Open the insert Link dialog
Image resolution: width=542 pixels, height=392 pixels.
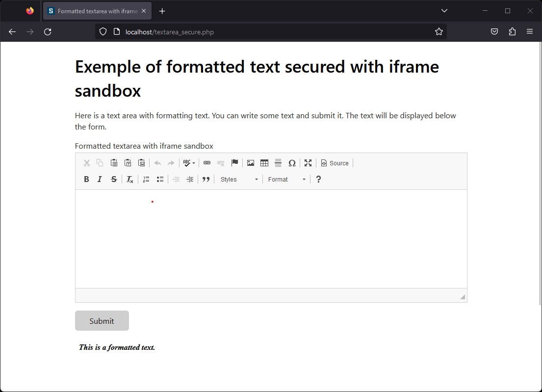point(207,163)
